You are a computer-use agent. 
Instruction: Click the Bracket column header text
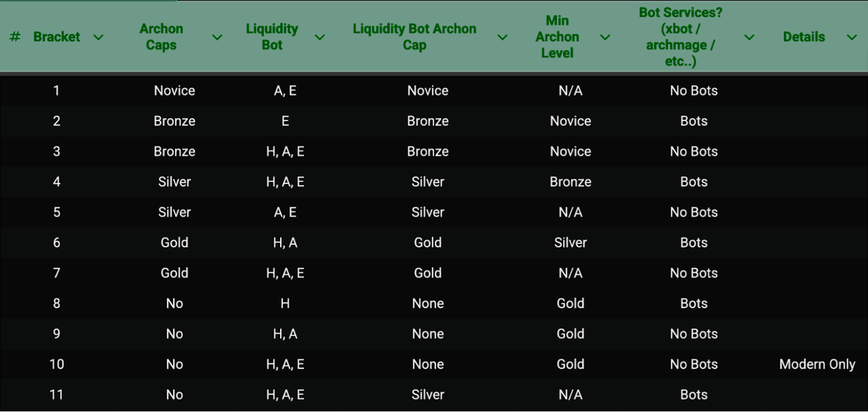pos(57,37)
